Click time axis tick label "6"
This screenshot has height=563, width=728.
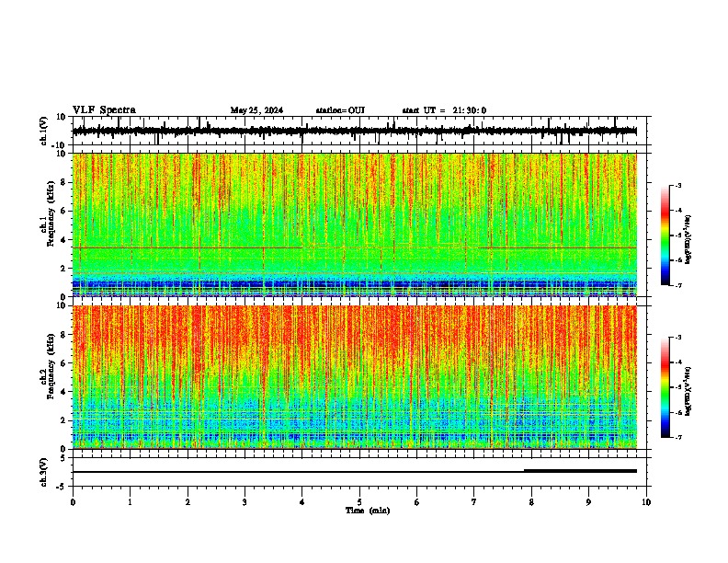pos(417,502)
